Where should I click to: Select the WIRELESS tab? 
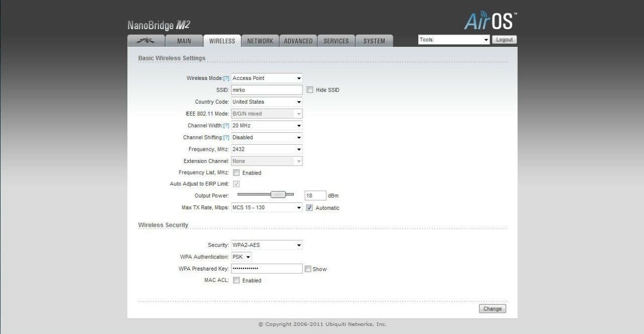tap(222, 41)
